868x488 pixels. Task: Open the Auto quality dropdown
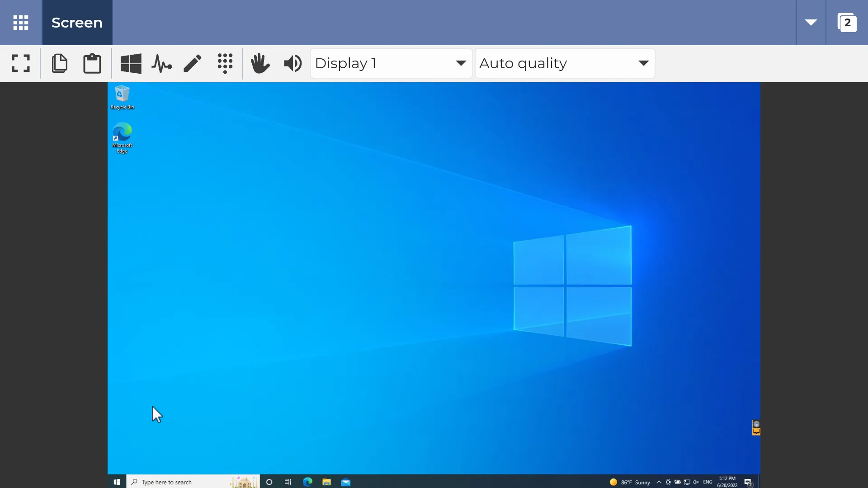coord(565,63)
